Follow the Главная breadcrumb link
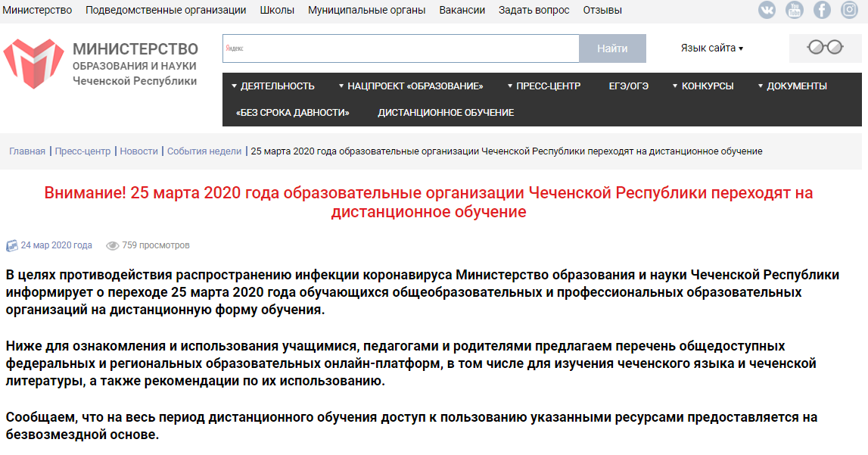868x455 pixels. 27,151
